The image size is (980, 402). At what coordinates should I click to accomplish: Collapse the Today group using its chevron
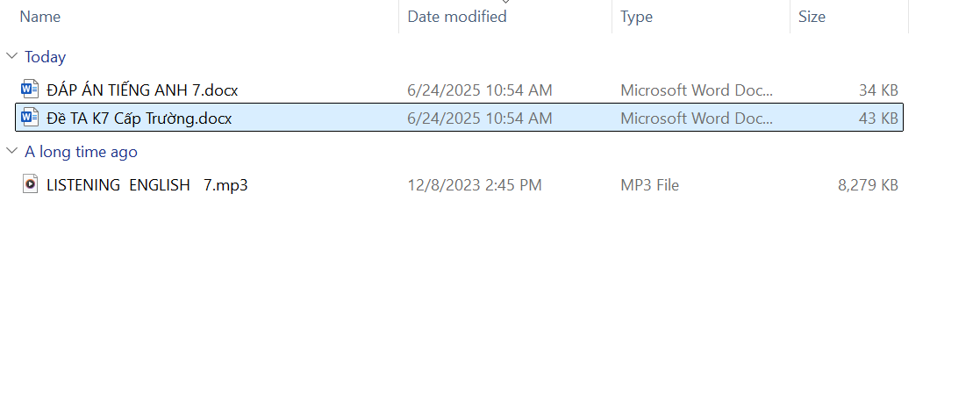(x=12, y=57)
